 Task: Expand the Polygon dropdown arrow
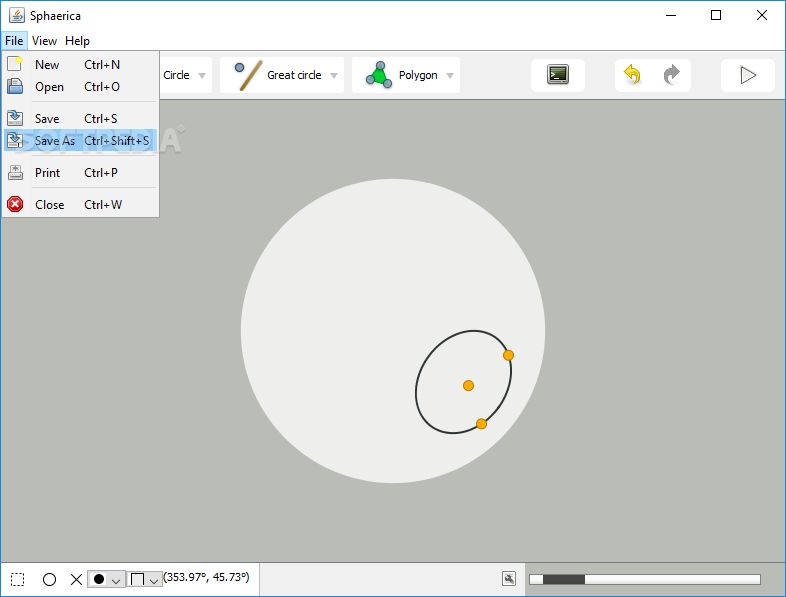coord(450,76)
